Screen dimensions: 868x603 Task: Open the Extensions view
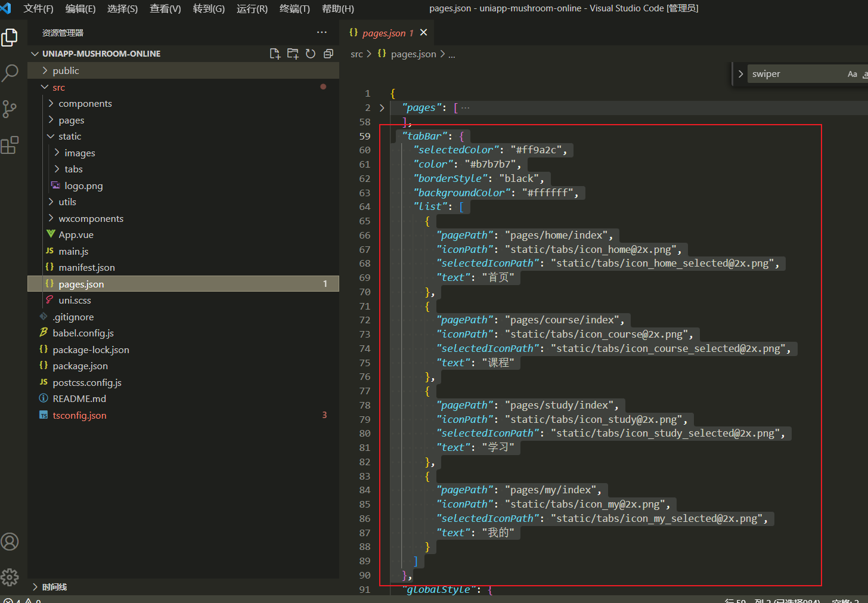pyautogui.click(x=10, y=144)
